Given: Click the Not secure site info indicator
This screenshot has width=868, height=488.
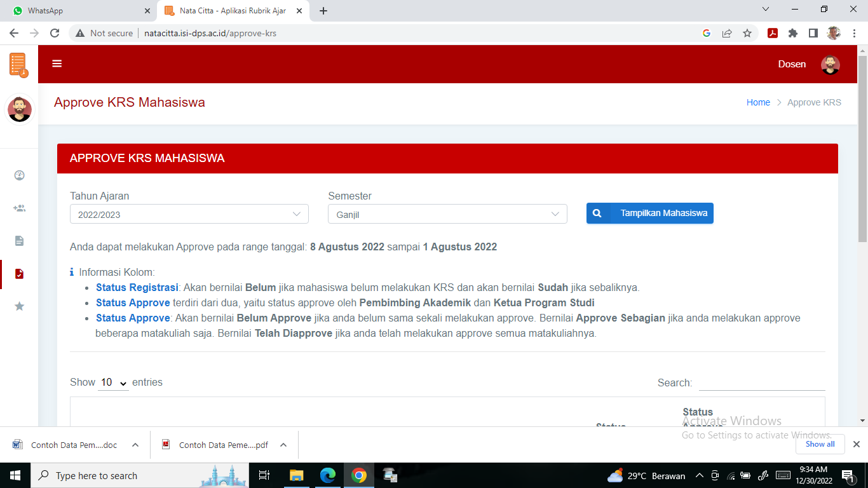Looking at the screenshot, I should 104,33.
